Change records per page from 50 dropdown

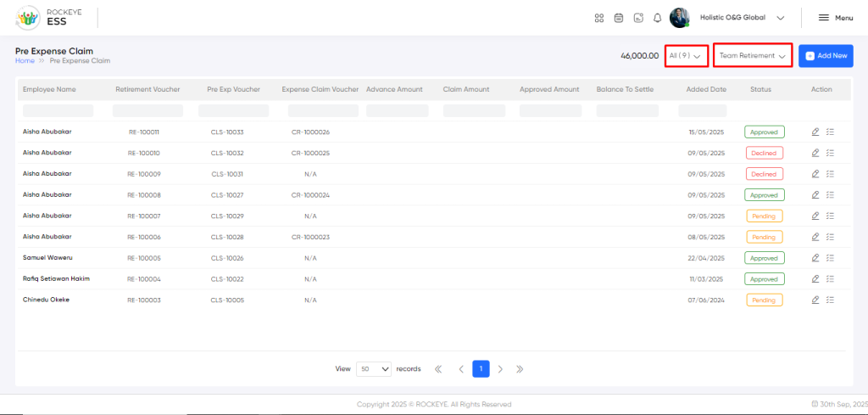click(x=374, y=369)
